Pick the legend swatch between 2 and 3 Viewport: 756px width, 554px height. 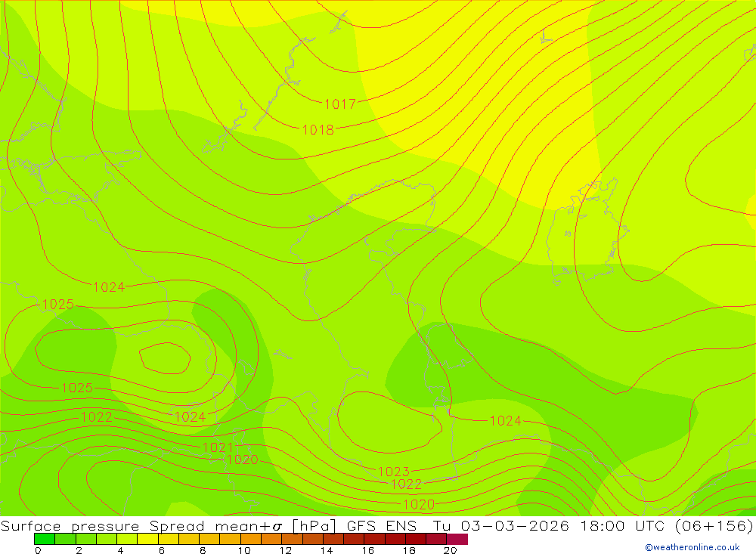[86, 539]
